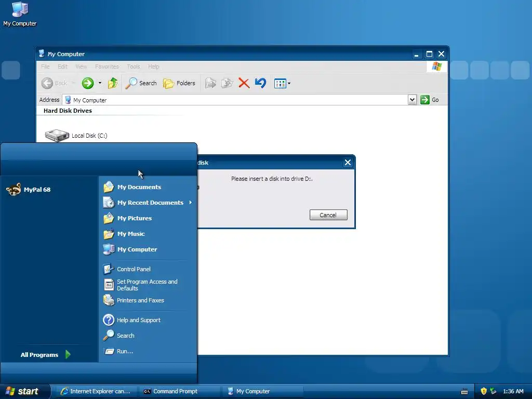Expand My Recent Documents submenu

148,203
